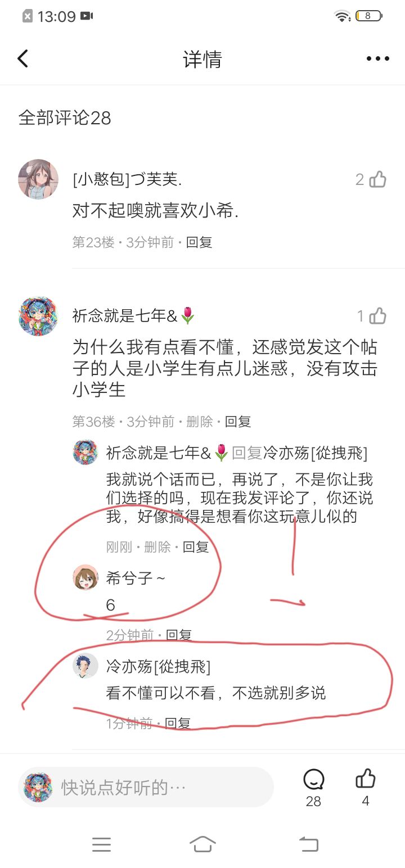Tap 回复 on the floor 36 comment
405x868 pixels.
tap(238, 422)
